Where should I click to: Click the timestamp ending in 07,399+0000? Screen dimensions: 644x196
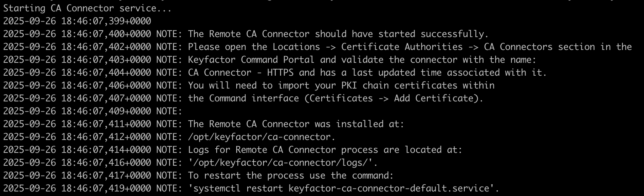pyautogui.click(x=77, y=21)
